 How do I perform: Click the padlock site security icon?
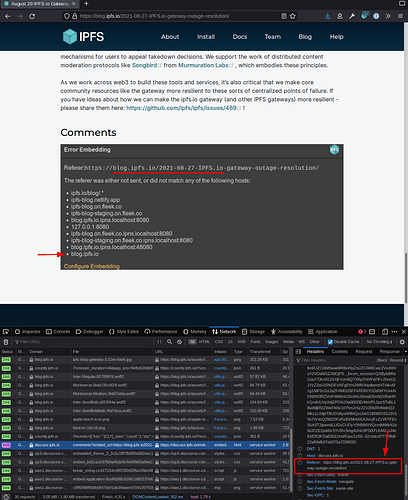point(74,16)
